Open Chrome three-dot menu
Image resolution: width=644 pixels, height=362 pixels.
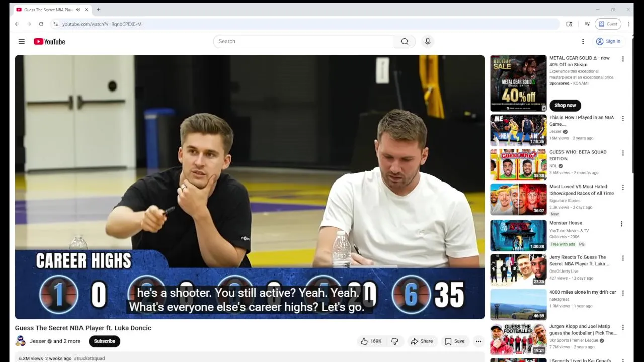[x=628, y=24]
